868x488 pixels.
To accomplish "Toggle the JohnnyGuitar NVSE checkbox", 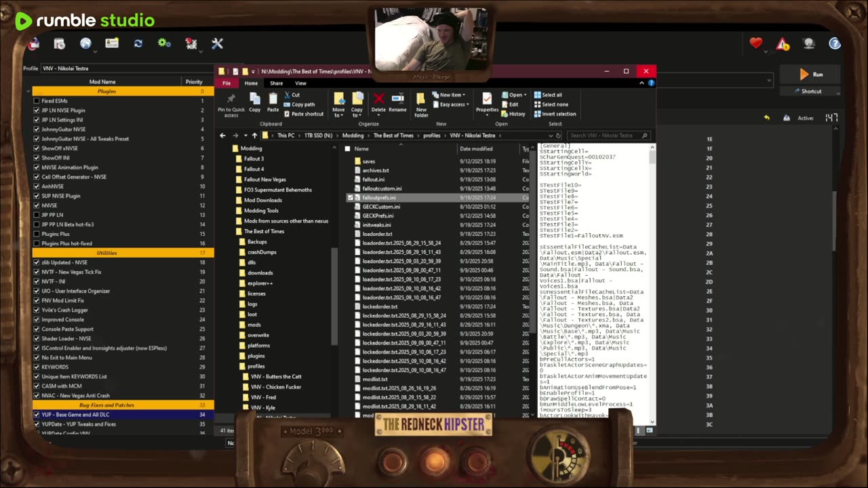I will click(x=36, y=129).
